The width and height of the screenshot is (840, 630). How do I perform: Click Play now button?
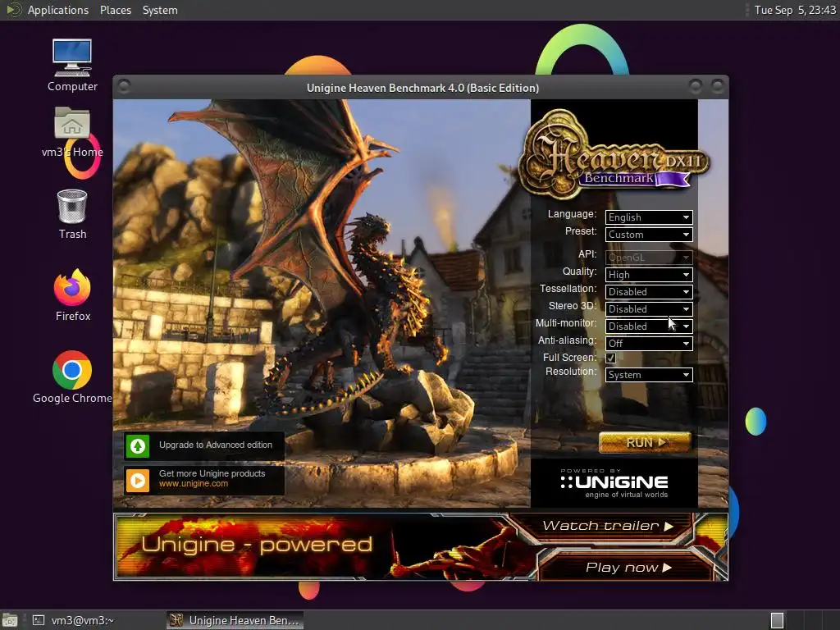tap(628, 568)
